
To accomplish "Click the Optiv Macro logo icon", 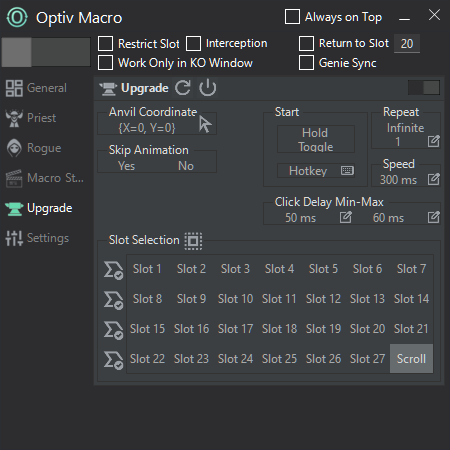I will click(x=17, y=17).
